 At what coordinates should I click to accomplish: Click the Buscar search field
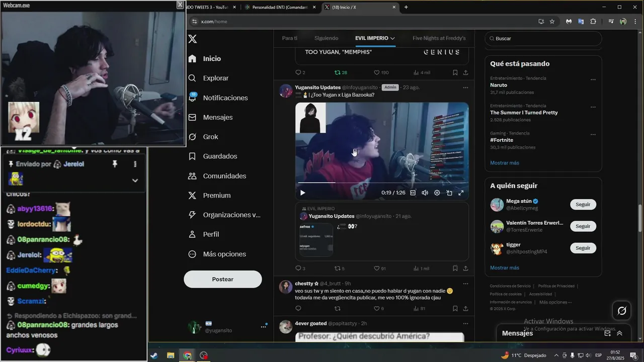[x=543, y=39]
